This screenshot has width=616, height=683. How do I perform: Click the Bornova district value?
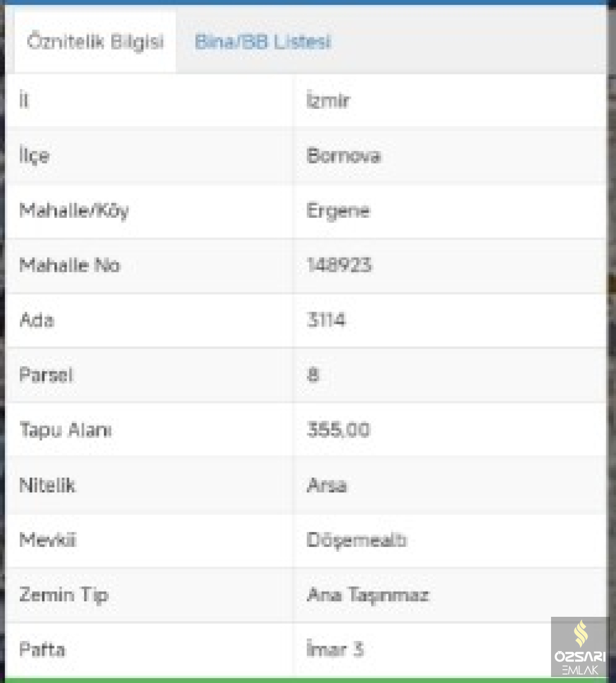[343, 156]
